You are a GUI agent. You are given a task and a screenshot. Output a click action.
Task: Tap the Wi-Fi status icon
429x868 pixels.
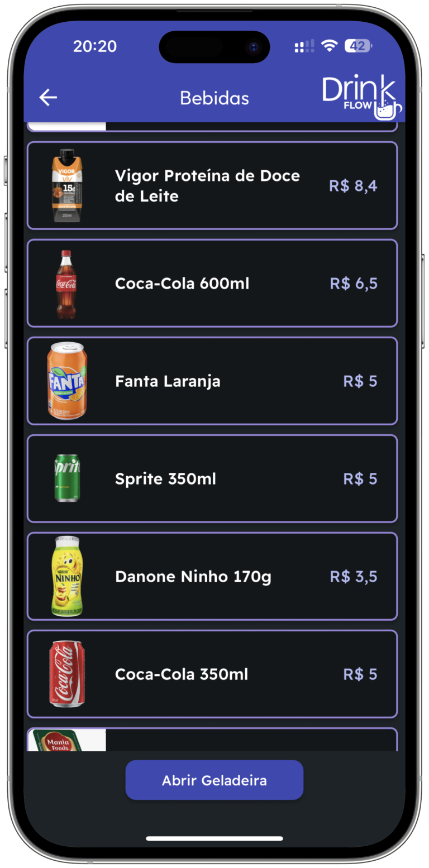pyautogui.click(x=330, y=46)
